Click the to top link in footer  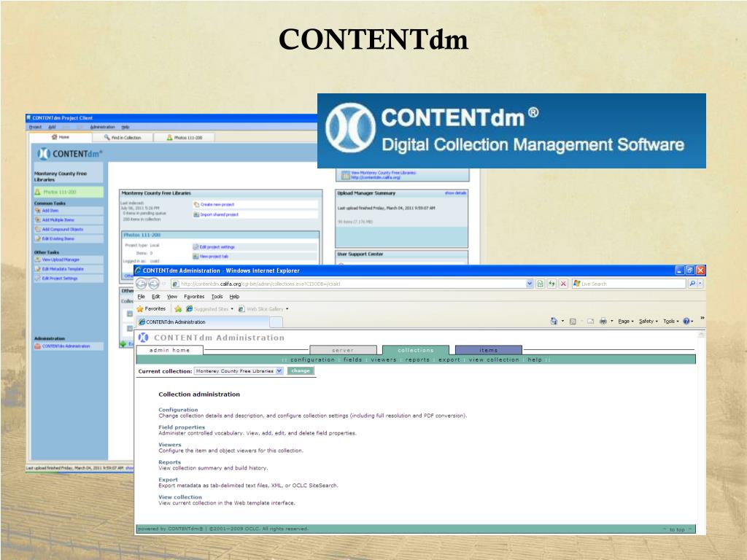[x=677, y=529]
